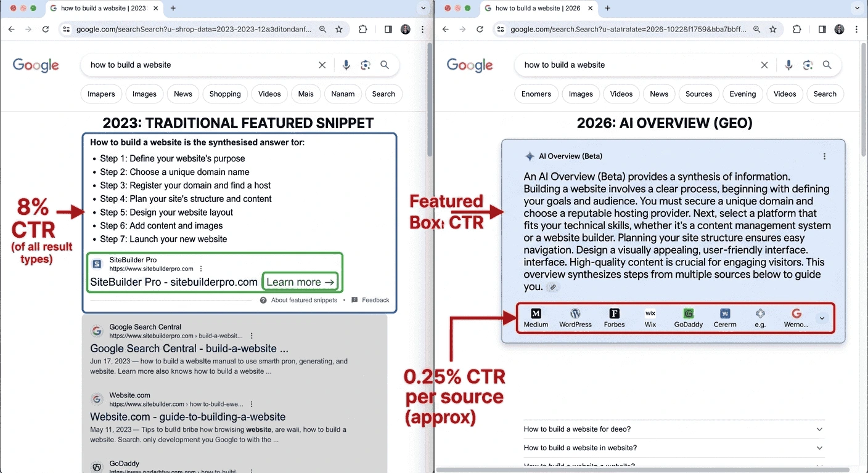
Task: Open Google Lens via the camera icon on the right
Action: tap(808, 65)
